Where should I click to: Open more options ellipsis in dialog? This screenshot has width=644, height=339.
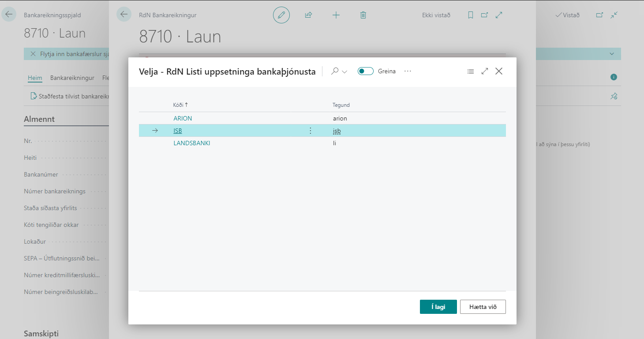coord(408,71)
